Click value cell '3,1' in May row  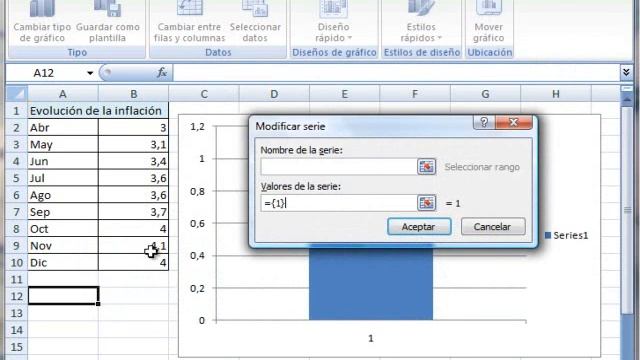133,144
